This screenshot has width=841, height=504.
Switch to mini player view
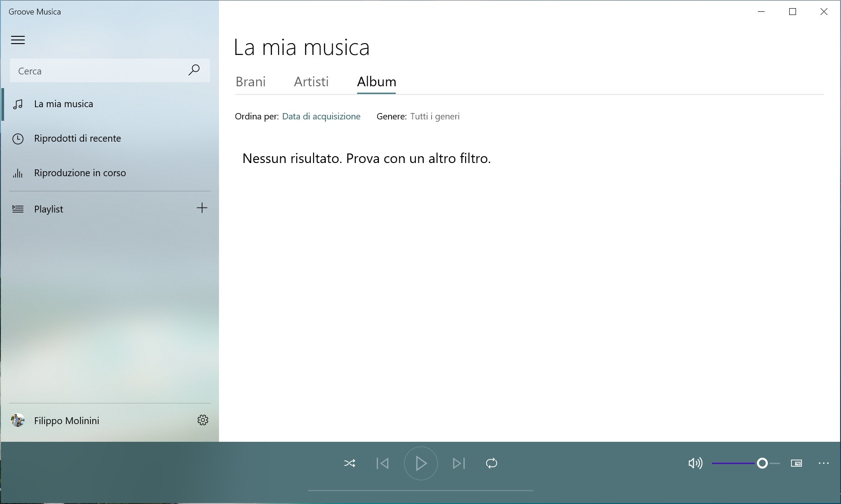pos(796,463)
